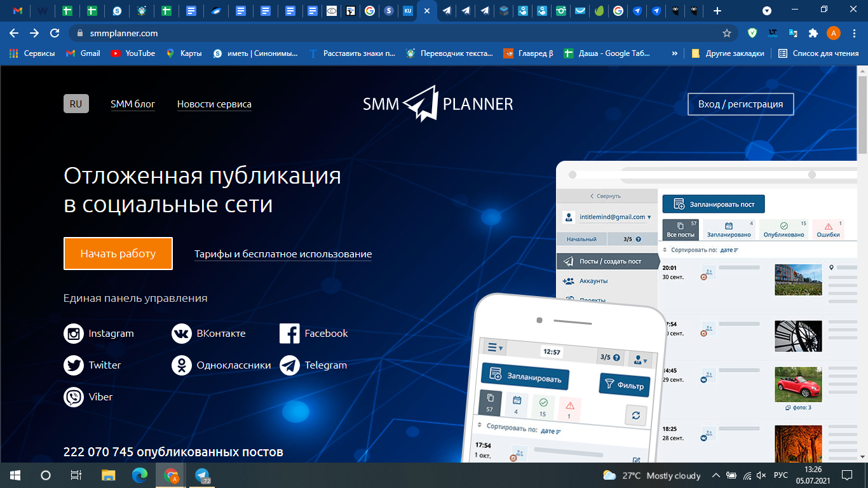The image size is (868, 488).
Task: Open Microsoft Edge from the taskbar
Action: coord(139,475)
